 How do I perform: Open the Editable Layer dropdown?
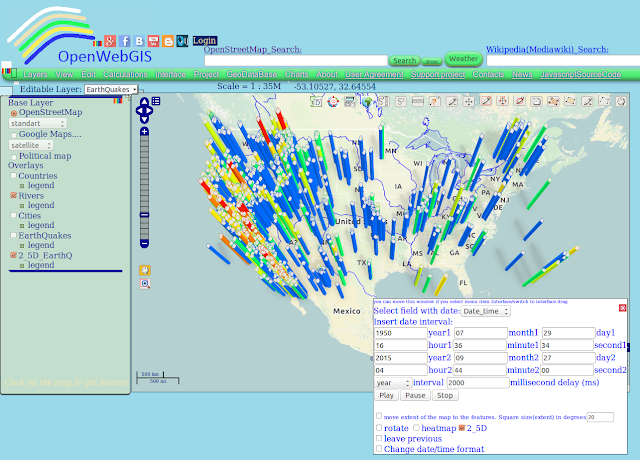(111, 89)
